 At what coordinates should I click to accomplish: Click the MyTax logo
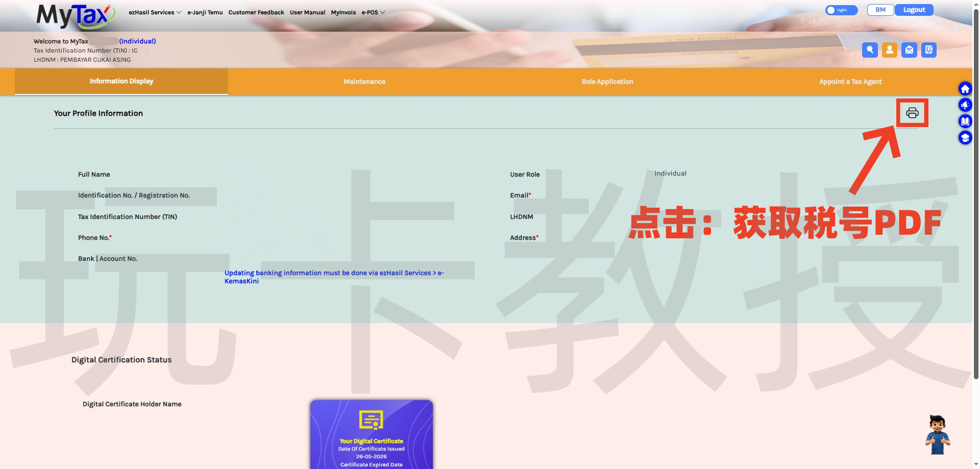76,16
